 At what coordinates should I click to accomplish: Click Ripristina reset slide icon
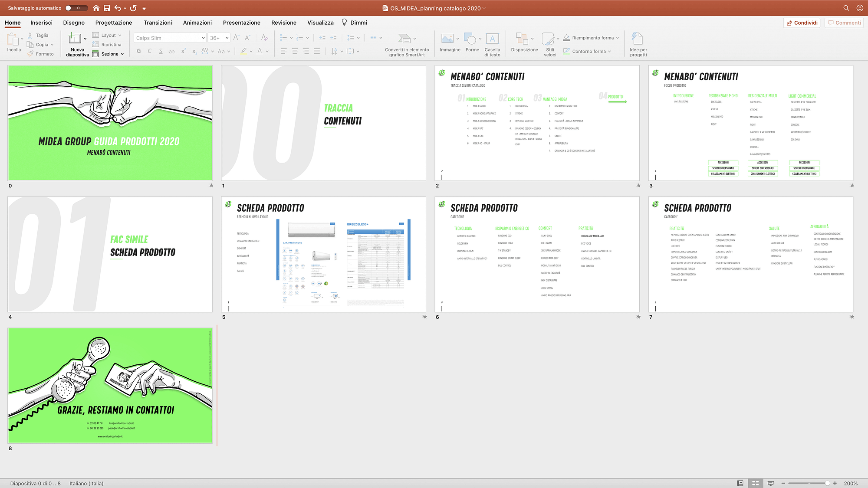[96, 44]
